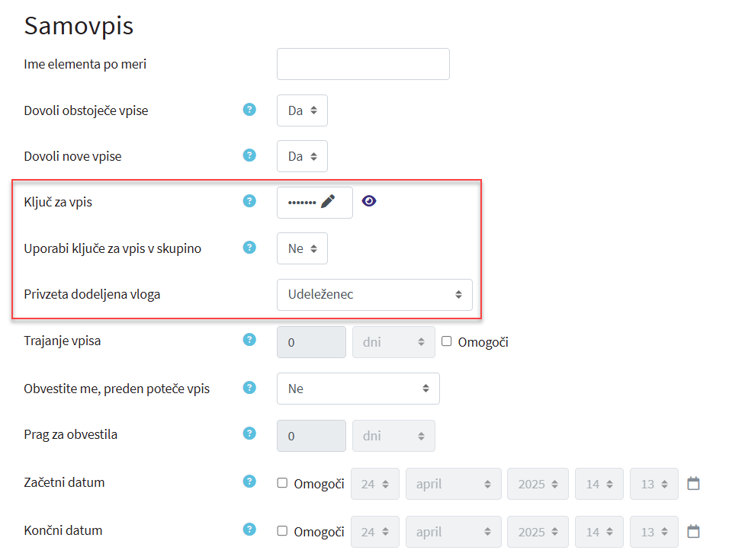The image size is (729, 560).
Task: Open help for Trajanje vpisa
Action: pyautogui.click(x=249, y=340)
